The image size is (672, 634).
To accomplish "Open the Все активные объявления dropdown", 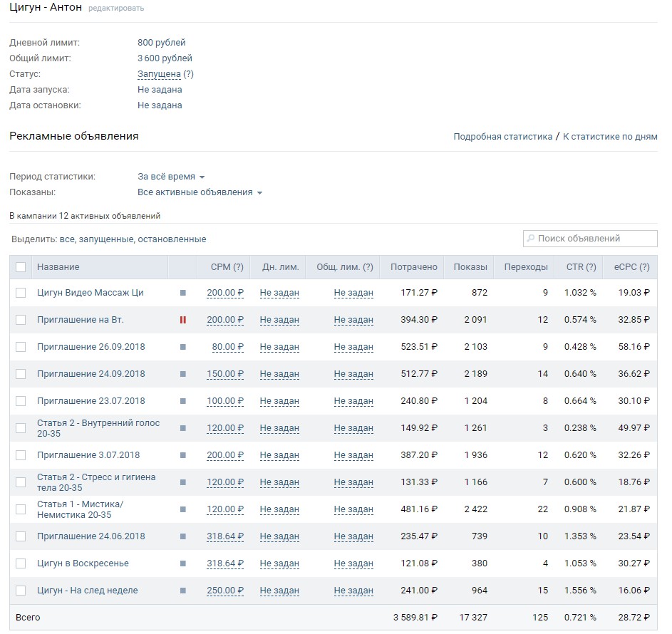I will (200, 192).
